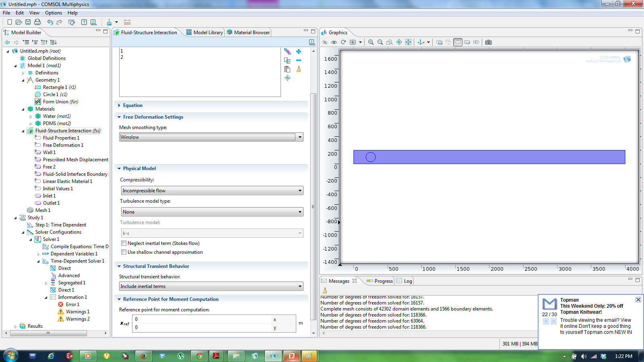The height and width of the screenshot is (362, 644).
Task: Click the Undo arrow in main toolbar
Action: [50, 22]
